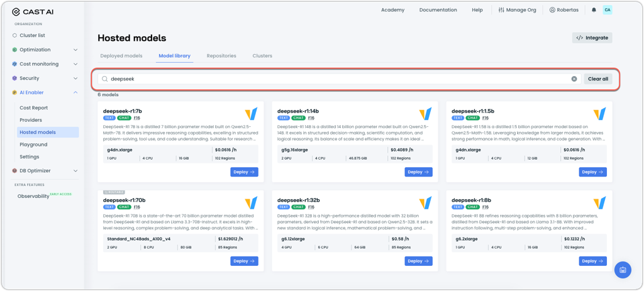Expand the Cost monitoring chevron
Viewport: 644px width, 291px height.
pos(75,64)
